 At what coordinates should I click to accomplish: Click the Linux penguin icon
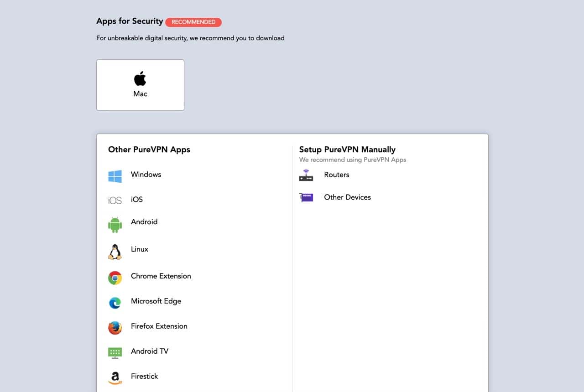coord(115,252)
